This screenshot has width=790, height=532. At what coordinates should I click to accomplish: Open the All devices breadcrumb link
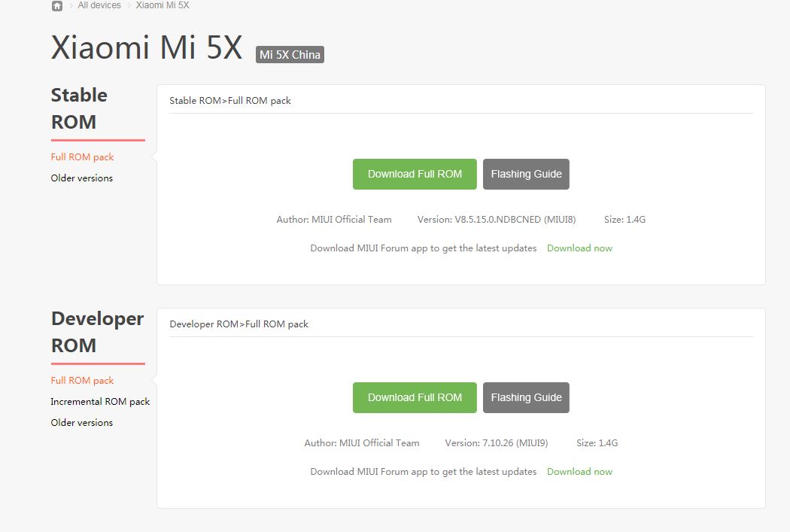coord(99,5)
